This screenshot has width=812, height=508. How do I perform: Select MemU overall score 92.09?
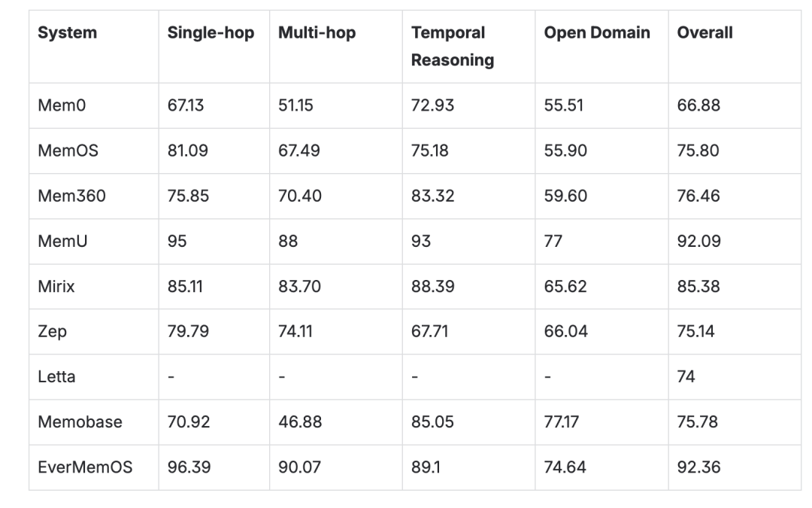(x=698, y=241)
